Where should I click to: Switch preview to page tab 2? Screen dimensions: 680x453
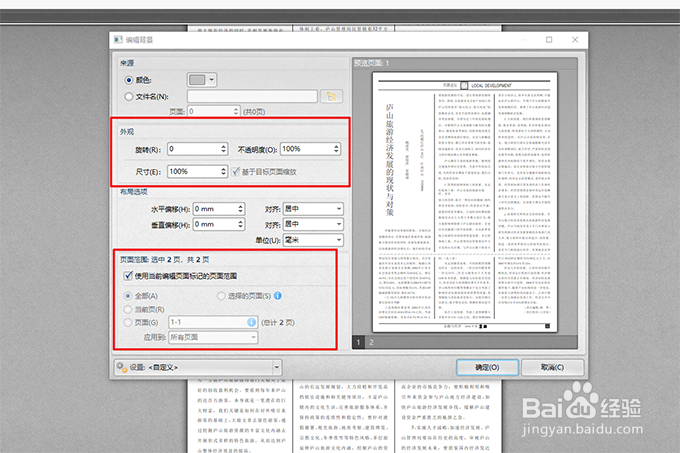coord(371,342)
